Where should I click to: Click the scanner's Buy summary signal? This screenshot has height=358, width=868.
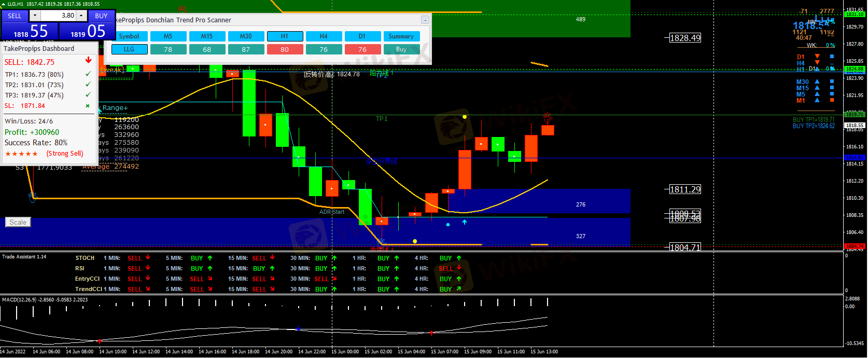[x=401, y=49]
